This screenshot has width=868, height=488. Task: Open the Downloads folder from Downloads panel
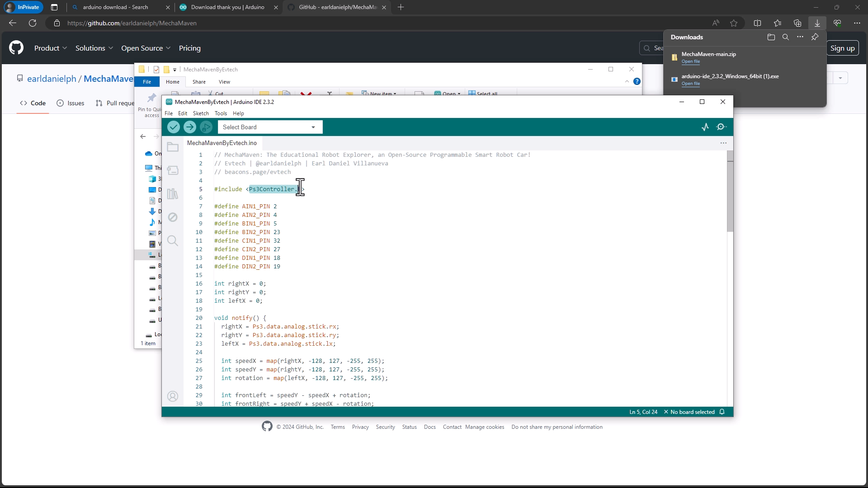click(x=771, y=37)
